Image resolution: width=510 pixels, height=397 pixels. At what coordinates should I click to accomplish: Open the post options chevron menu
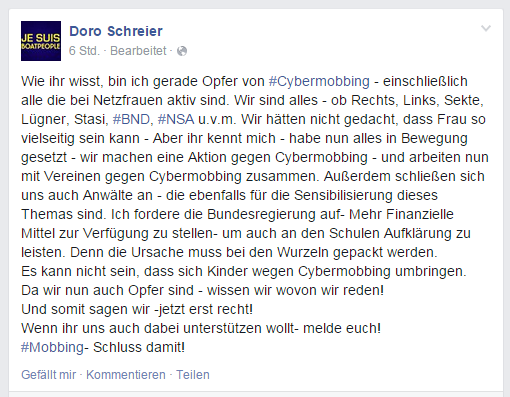486,29
